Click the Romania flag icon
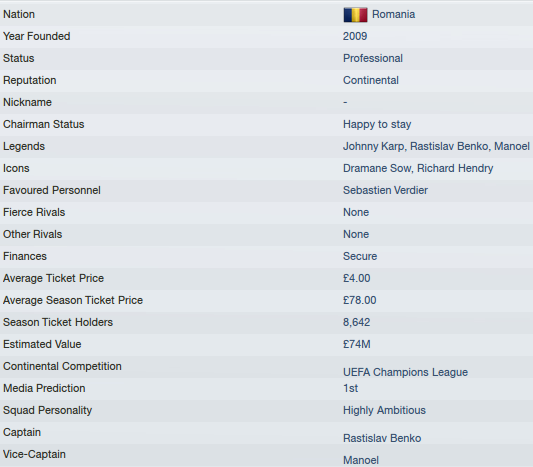This screenshot has width=533, height=467. pyautogui.click(x=355, y=15)
